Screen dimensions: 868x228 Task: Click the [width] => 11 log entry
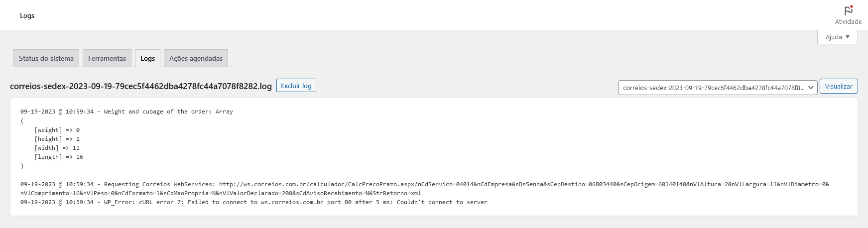tap(57, 148)
